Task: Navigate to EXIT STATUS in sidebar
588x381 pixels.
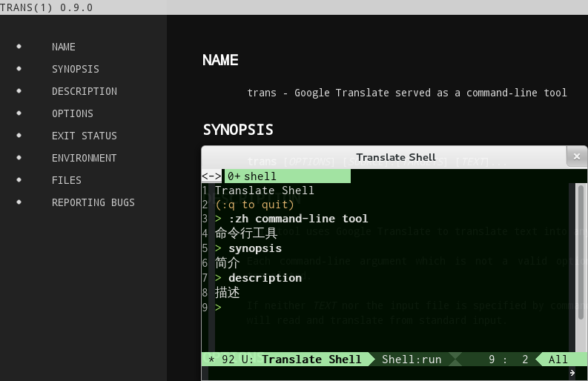Action: (85, 136)
